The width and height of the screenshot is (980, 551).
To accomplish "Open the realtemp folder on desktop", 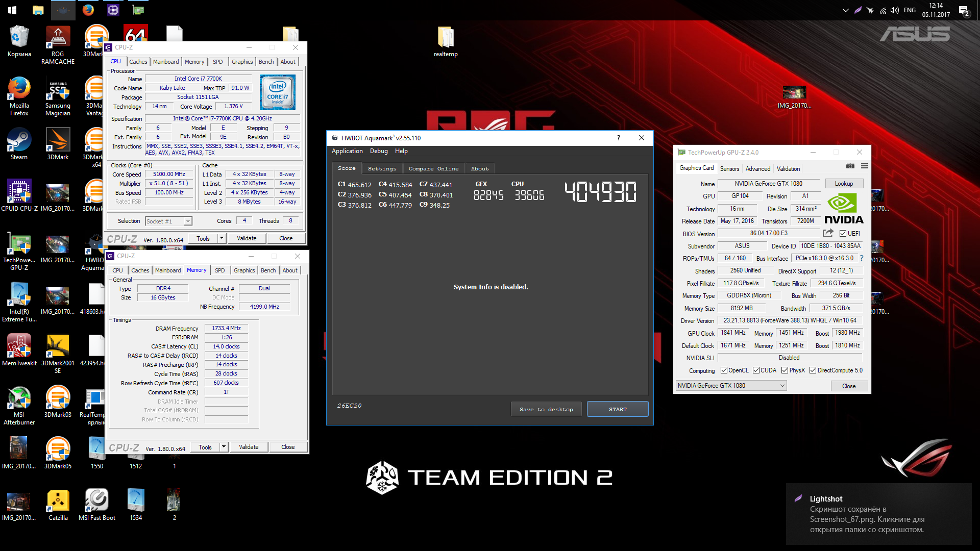I will (446, 42).
